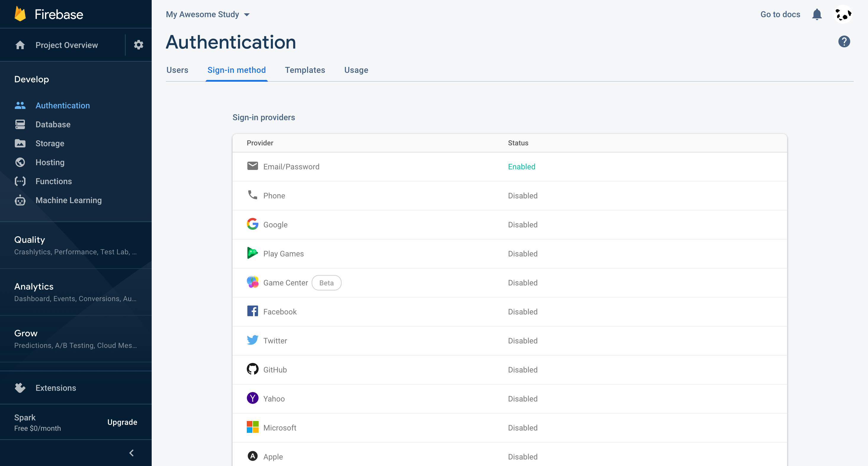The width and height of the screenshot is (868, 466).
Task: Click the Enabled status of Email/Password
Action: [522, 166]
